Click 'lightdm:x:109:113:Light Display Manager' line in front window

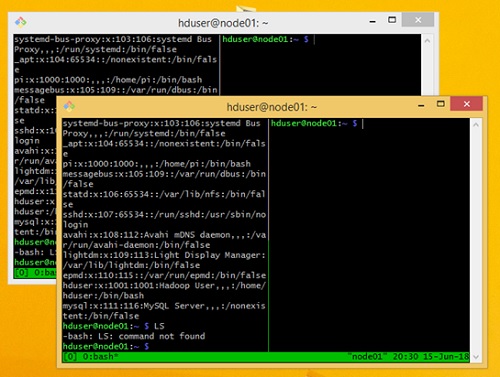click(x=164, y=255)
